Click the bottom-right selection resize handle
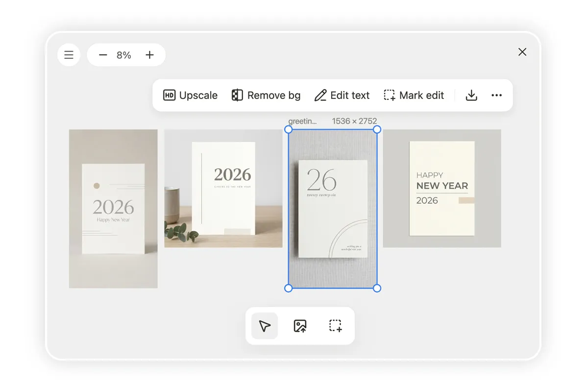The image size is (588, 392). [377, 288]
